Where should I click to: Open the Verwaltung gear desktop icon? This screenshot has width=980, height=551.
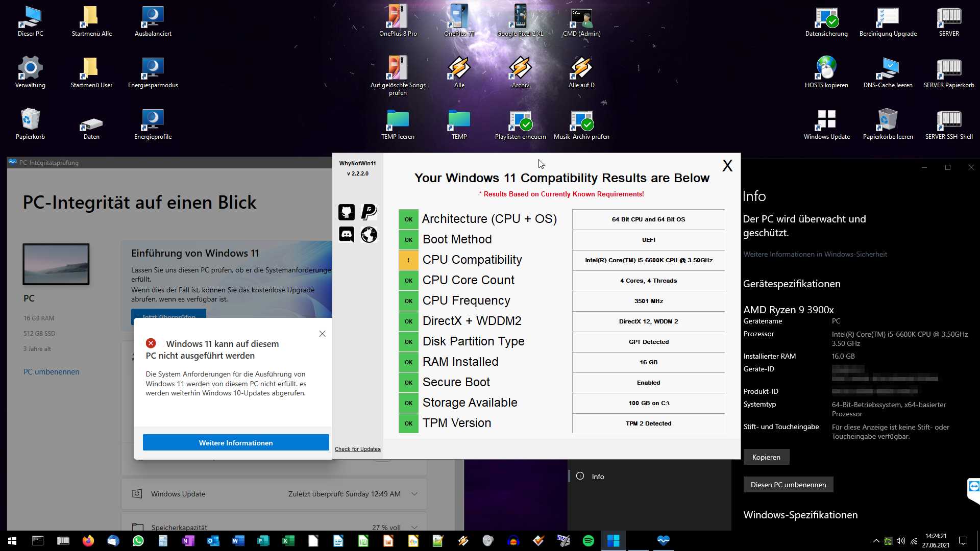[31, 73]
